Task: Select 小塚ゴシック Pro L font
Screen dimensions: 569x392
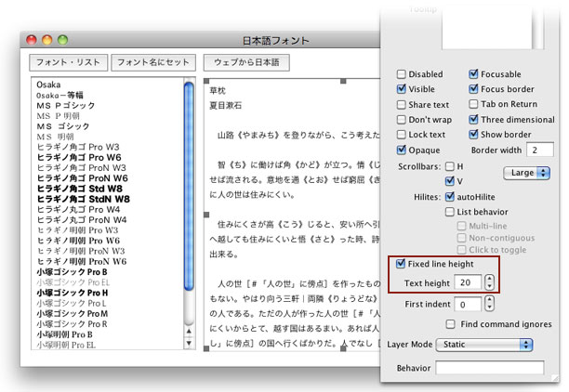Action: [72, 303]
